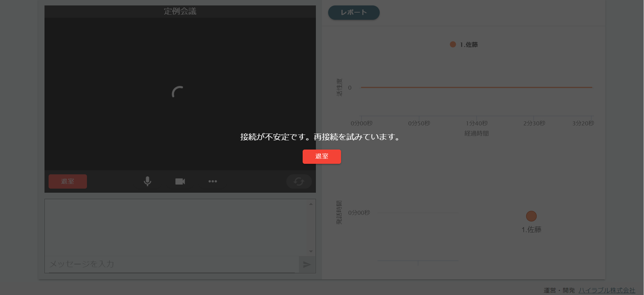Mute the microphone in the meeting toolbar

(x=147, y=181)
